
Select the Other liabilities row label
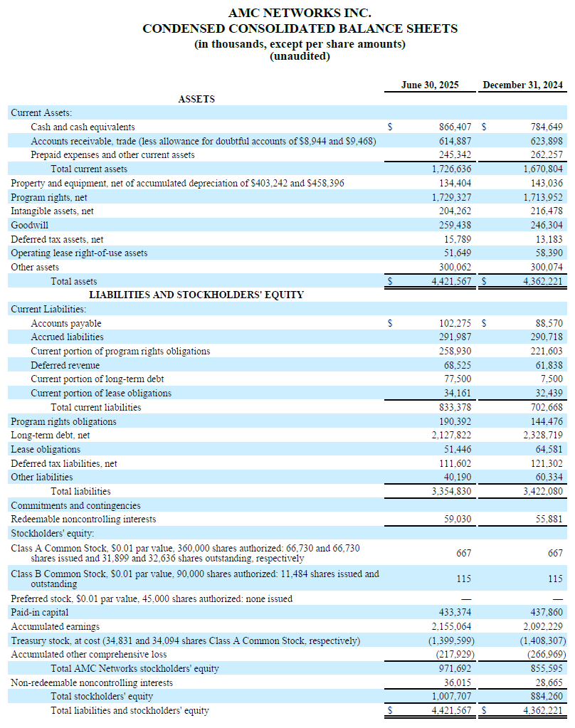pos(42,478)
